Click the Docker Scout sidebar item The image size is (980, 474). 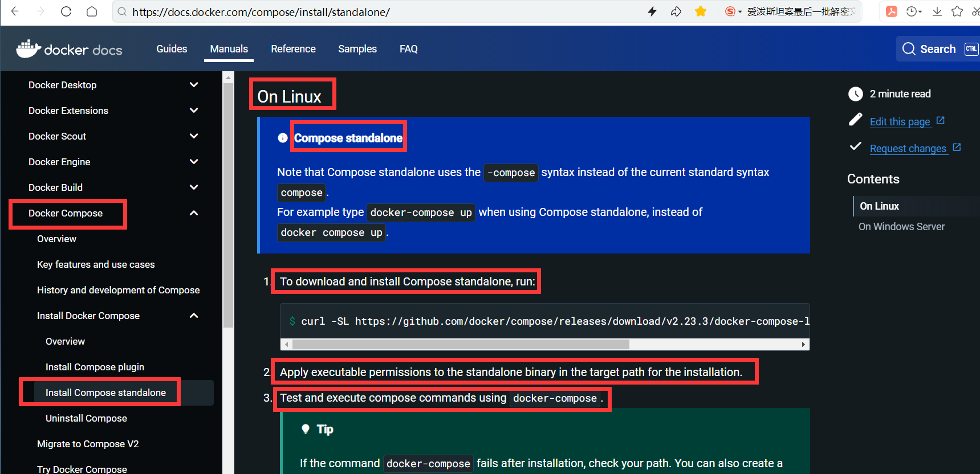pos(57,136)
